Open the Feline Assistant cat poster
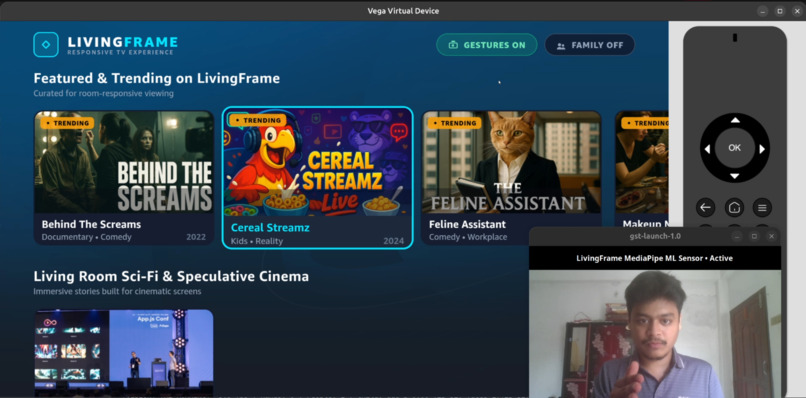This screenshot has height=398, width=806. 511,162
